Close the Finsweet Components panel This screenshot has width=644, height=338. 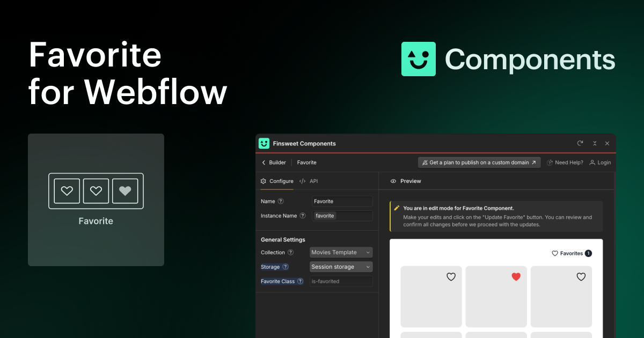pos(608,143)
